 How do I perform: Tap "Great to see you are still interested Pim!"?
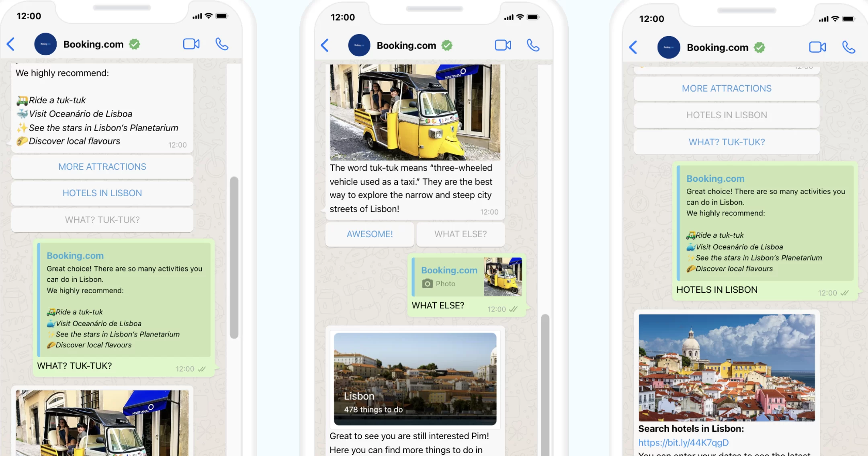(409, 436)
